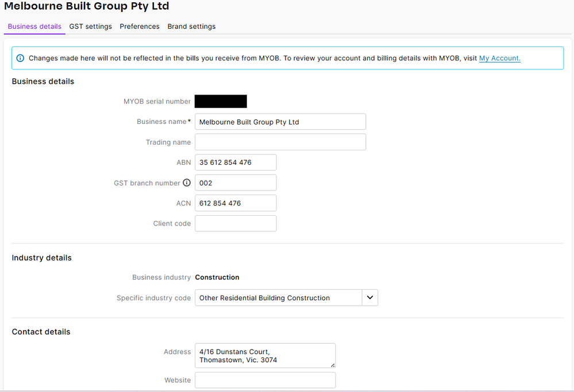Image resolution: width=574 pixels, height=392 pixels.
Task: Click the redacted MYOB serial number box
Action: [x=221, y=102]
